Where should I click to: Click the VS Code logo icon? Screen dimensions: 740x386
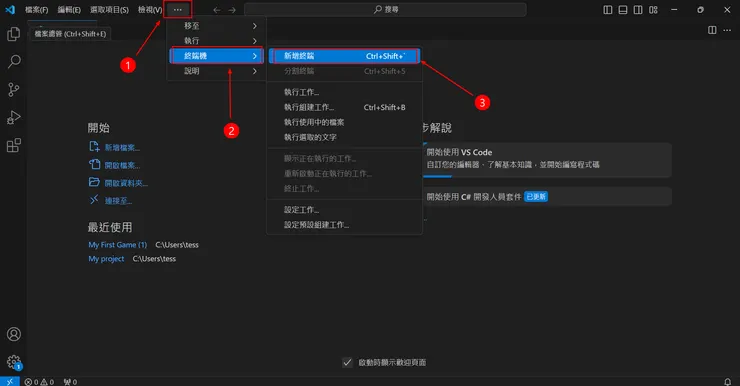coord(10,9)
